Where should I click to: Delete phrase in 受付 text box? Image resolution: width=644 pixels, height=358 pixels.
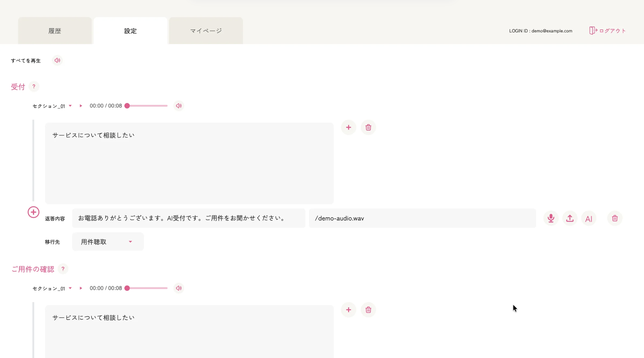click(368, 127)
